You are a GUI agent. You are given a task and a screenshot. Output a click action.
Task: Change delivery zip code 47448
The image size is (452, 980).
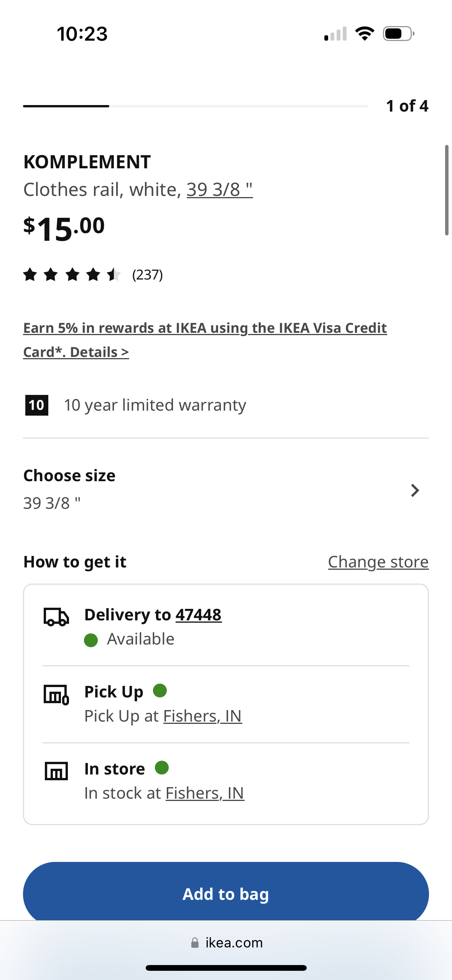pos(199,615)
